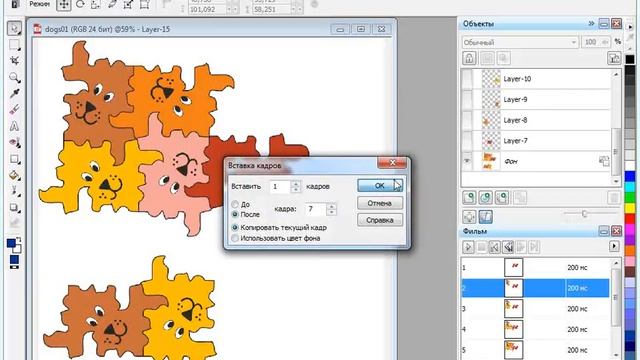Select the Fill bucket tool
Viewport: 640px width, 360px height.
pyautogui.click(x=14, y=175)
